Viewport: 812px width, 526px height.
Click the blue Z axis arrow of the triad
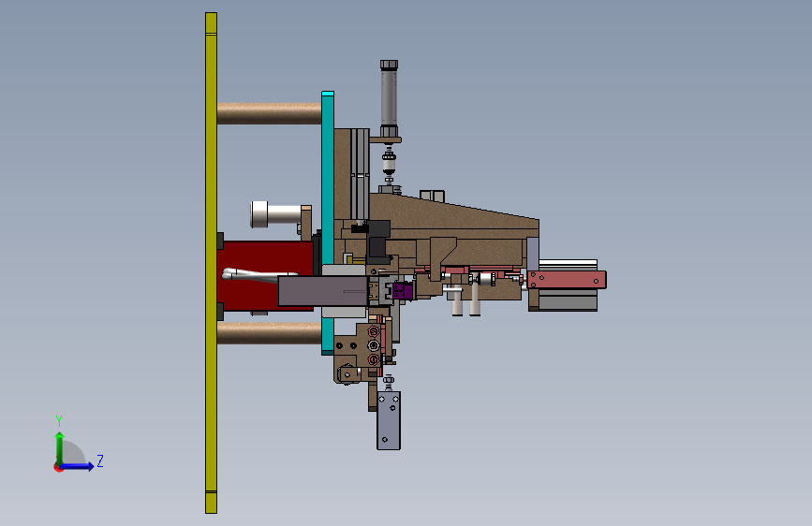(x=77, y=466)
